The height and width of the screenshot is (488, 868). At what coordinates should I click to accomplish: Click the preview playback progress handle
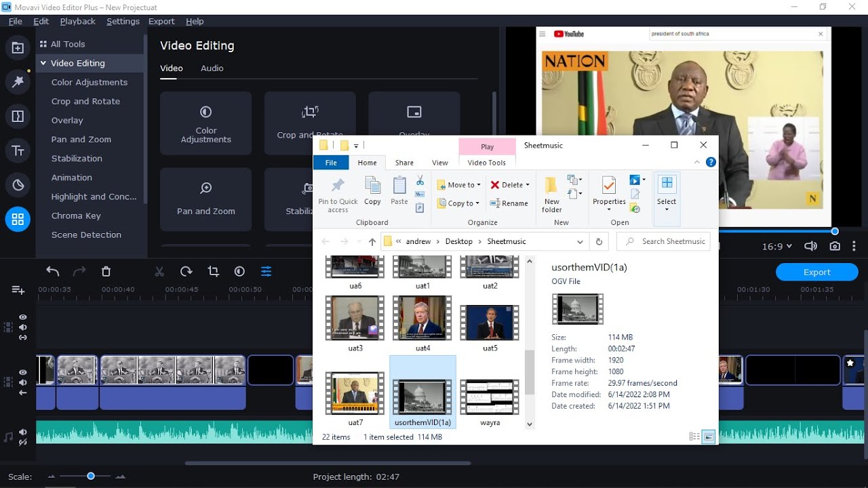(x=835, y=231)
